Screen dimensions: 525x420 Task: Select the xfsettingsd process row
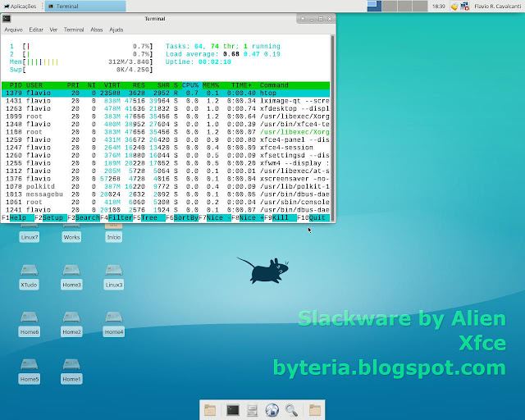166,155
